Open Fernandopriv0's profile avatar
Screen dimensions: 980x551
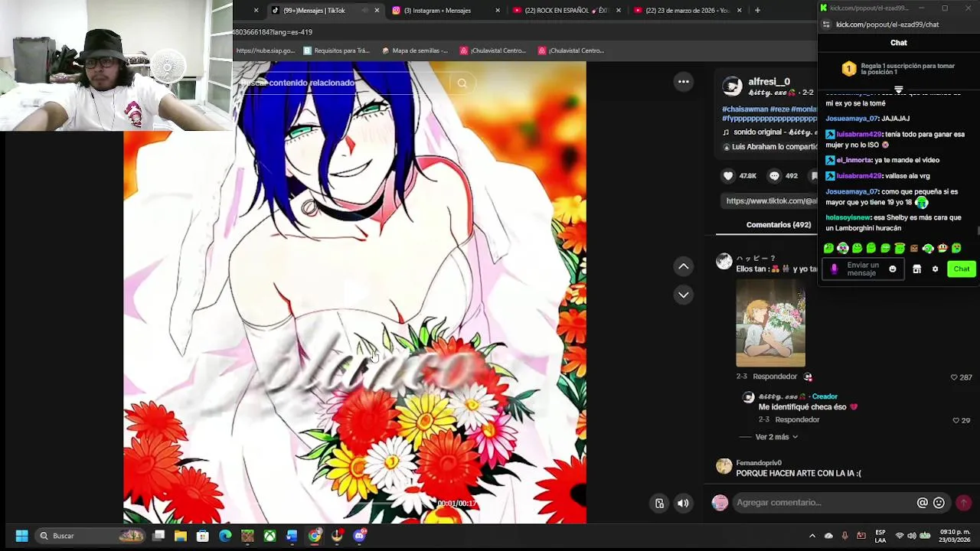[724, 466]
